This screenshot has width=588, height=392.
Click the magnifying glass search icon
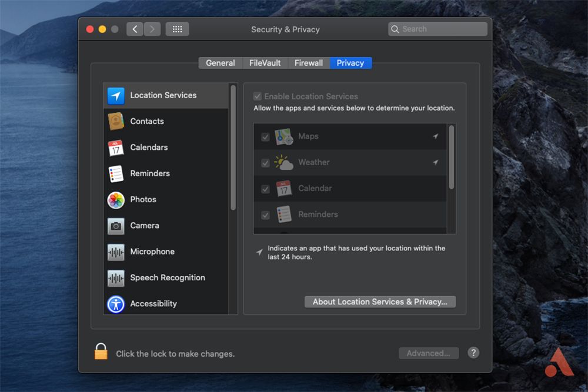(x=395, y=29)
